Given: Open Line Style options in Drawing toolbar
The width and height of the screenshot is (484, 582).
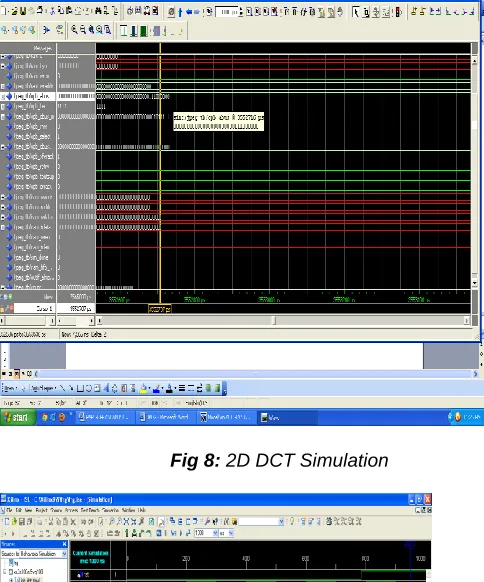Looking at the screenshot, I should (x=182, y=388).
